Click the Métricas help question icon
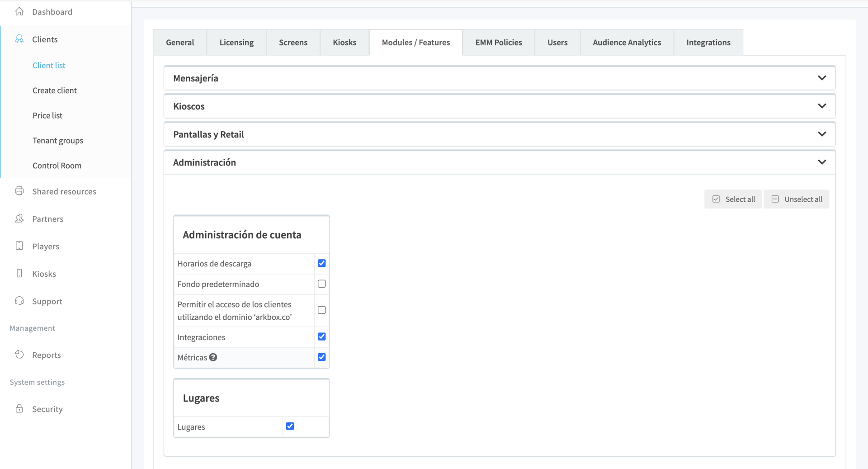The height and width of the screenshot is (469, 868). 213,357
